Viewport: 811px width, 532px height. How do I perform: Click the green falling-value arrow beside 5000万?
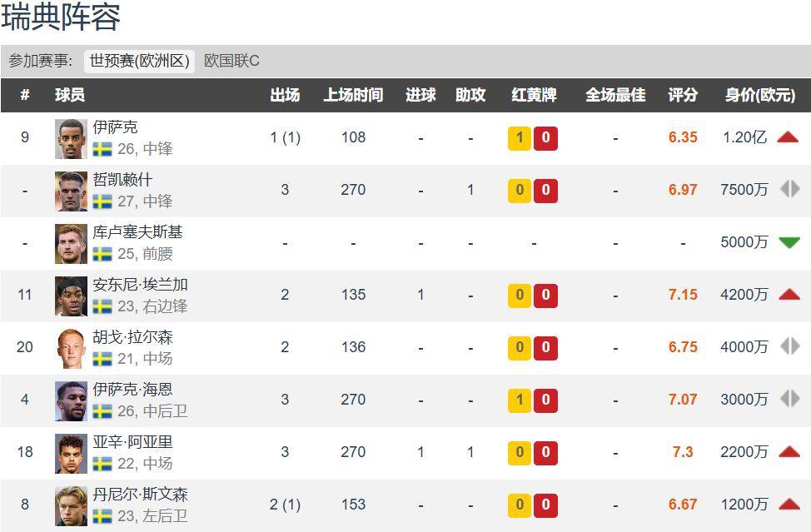pyautogui.click(x=787, y=242)
